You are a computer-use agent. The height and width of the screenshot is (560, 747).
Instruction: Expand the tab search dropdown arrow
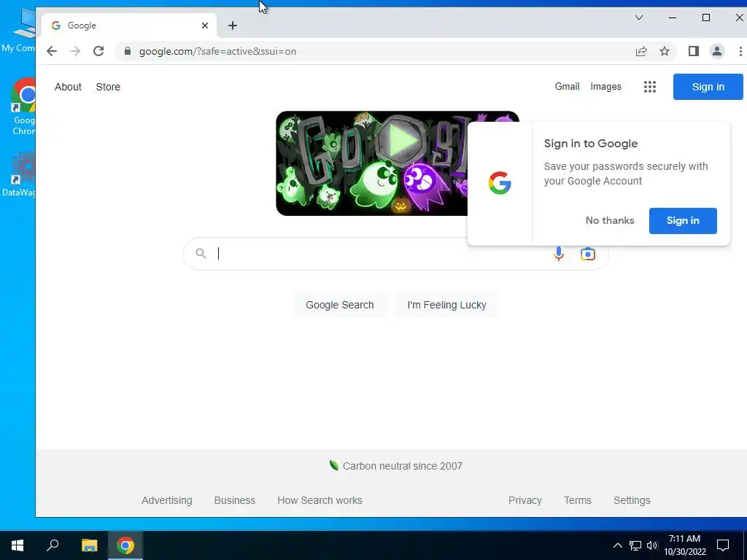(x=639, y=17)
